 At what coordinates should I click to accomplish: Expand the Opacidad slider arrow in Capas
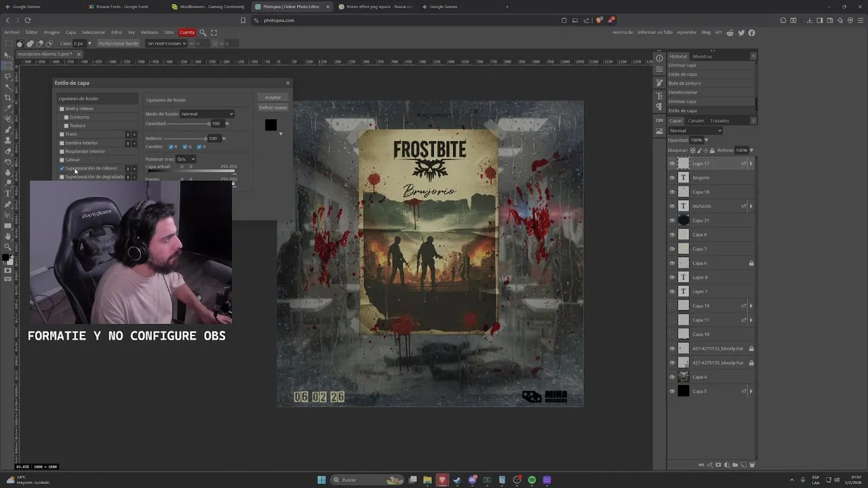click(705, 140)
